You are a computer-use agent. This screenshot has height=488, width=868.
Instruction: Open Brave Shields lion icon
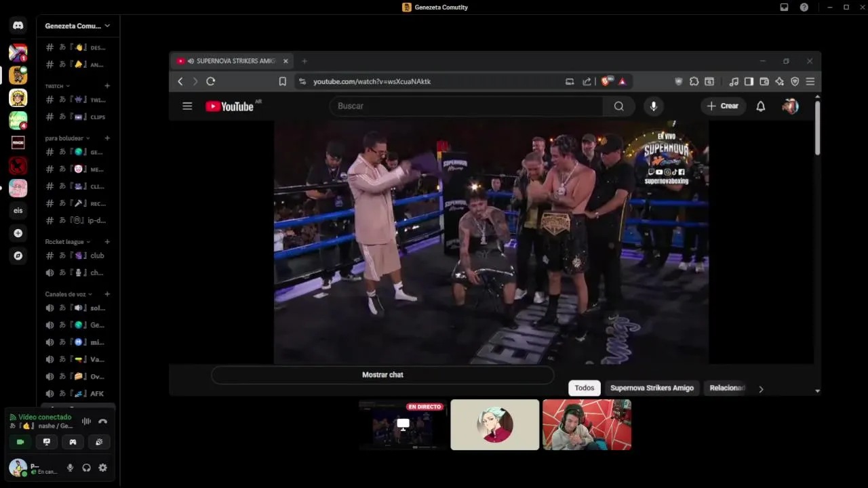606,81
